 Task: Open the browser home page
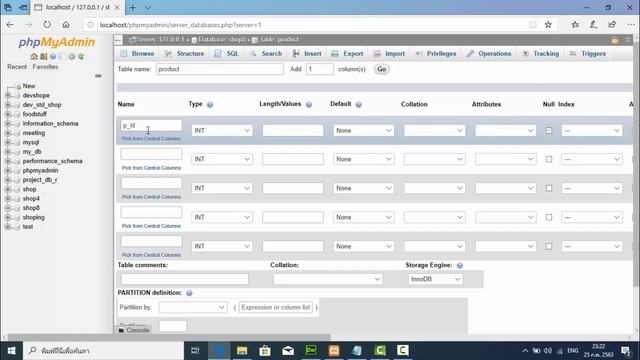tap(66, 25)
